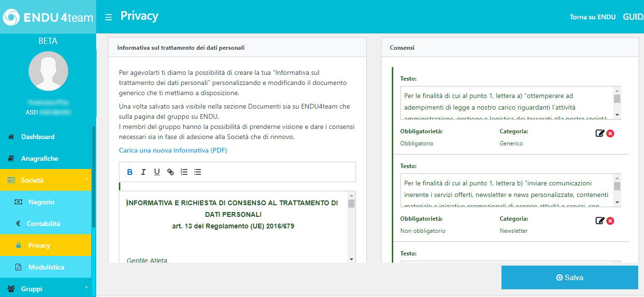This screenshot has height=297, width=644.
Task: Click the 'Non obbligatorio' value
Action: tap(423, 231)
